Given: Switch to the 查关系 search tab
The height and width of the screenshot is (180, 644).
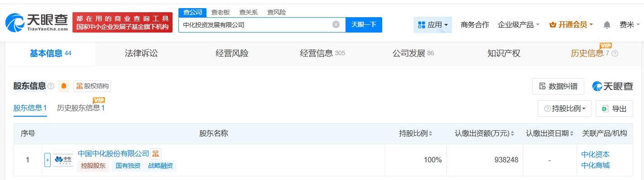Looking at the screenshot, I should click(x=249, y=12).
